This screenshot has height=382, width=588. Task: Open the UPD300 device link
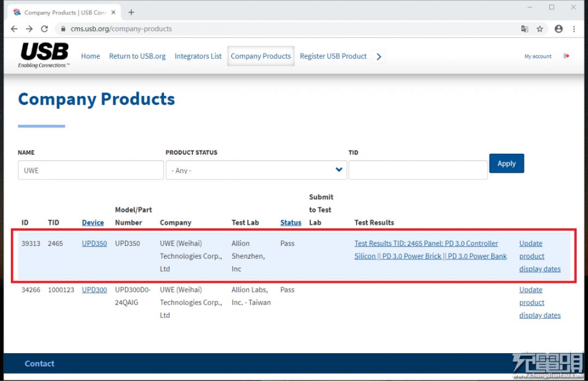pyautogui.click(x=94, y=290)
